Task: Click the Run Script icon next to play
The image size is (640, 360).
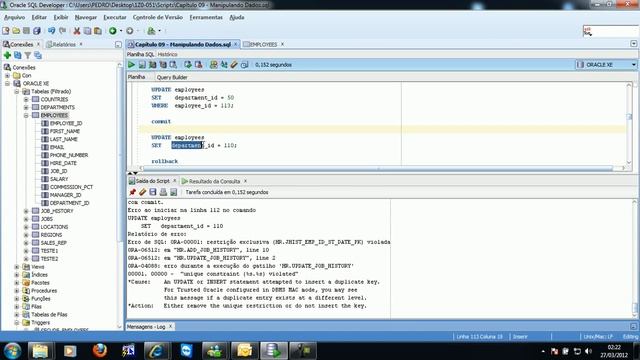Action: pyautogui.click(x=142, y=65)
